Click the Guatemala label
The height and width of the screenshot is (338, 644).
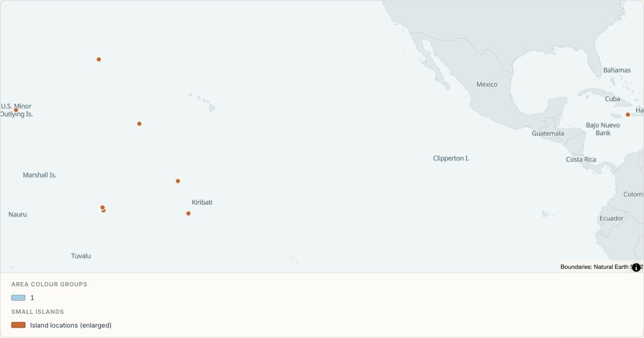click(x=548, y=133)
